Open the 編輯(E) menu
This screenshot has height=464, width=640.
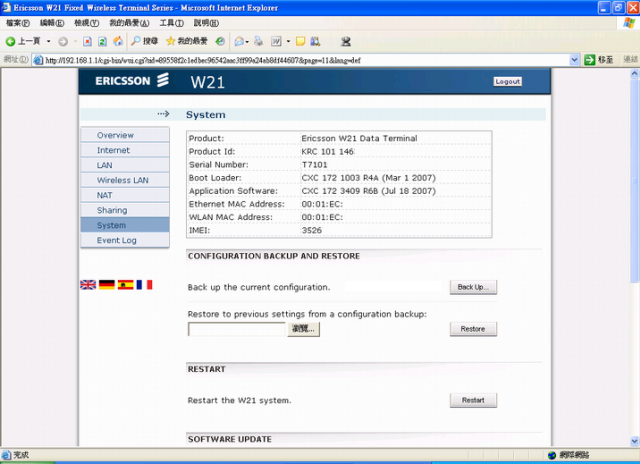(x=52, y=23)
